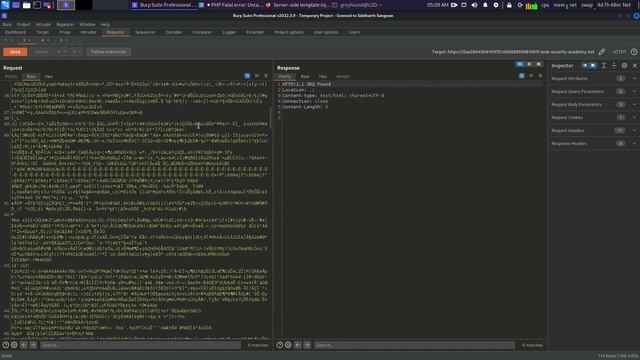Open the Window menu
This screenshot has width=640, height=360.
tap(87, 24)
